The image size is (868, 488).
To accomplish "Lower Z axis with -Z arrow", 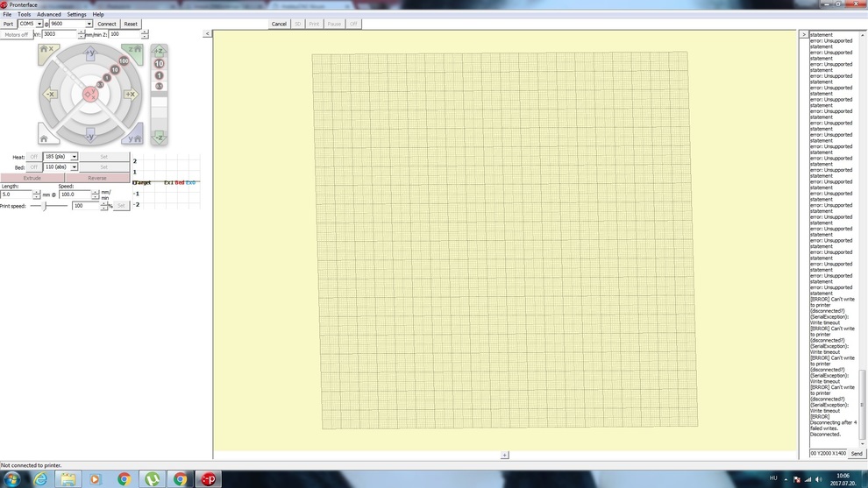I will click(x=159, y=137).
